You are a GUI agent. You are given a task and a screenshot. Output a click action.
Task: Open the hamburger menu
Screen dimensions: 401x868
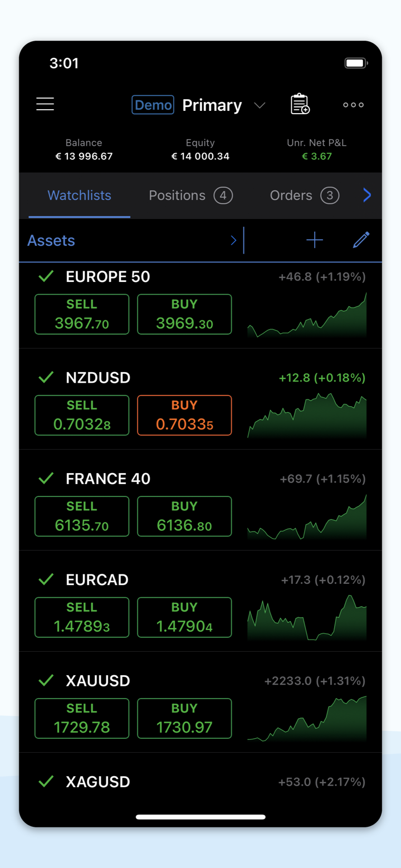(45, 104)
